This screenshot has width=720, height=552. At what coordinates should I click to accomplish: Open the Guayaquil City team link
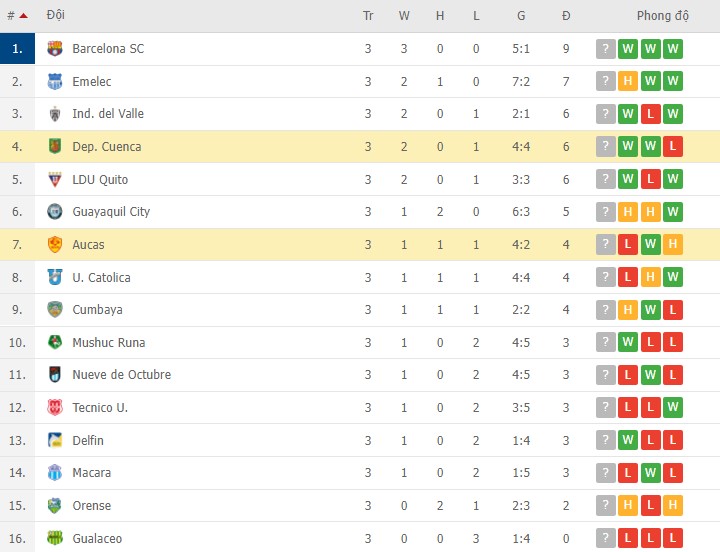[111, 212]
